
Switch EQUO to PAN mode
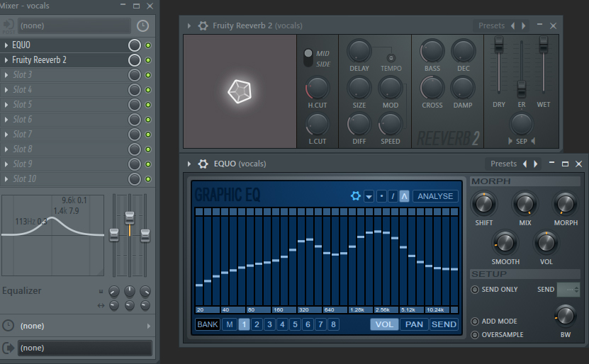(414, 324)
